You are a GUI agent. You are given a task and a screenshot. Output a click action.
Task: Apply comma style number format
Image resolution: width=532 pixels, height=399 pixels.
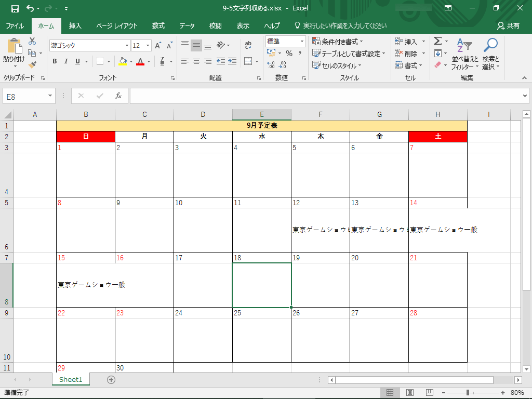tap(300, 54)
